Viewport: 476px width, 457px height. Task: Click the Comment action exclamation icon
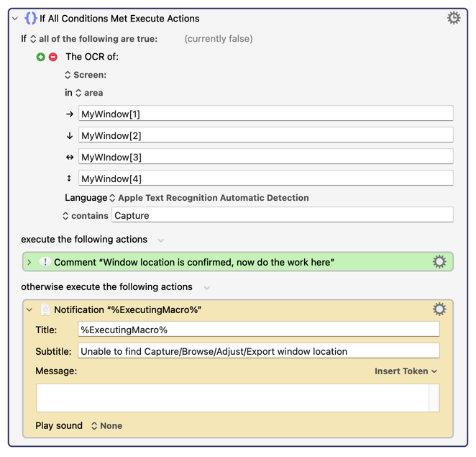tap(45, 262)
